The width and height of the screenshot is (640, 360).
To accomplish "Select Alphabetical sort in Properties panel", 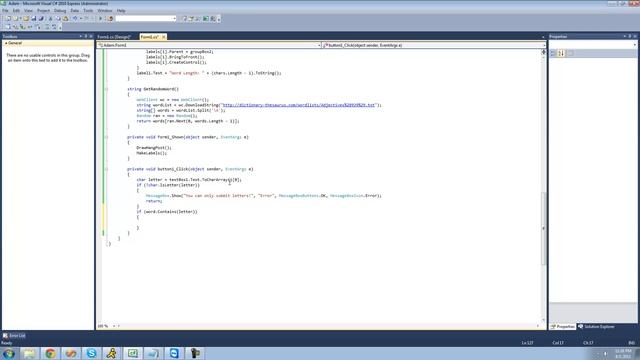I will (x=562, y=53).
